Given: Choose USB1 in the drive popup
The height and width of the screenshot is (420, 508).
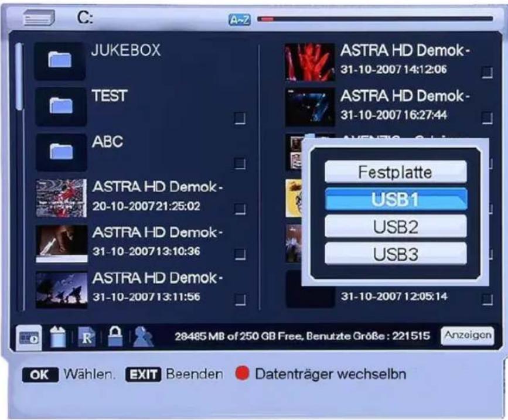Looking at the screenshot, I should coord(396,199).
